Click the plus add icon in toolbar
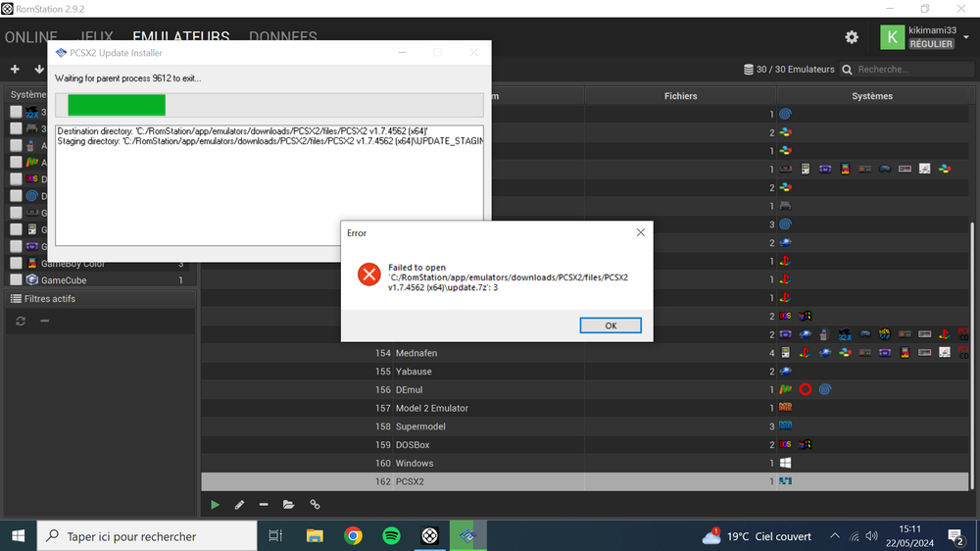 [x=15, y=70]
